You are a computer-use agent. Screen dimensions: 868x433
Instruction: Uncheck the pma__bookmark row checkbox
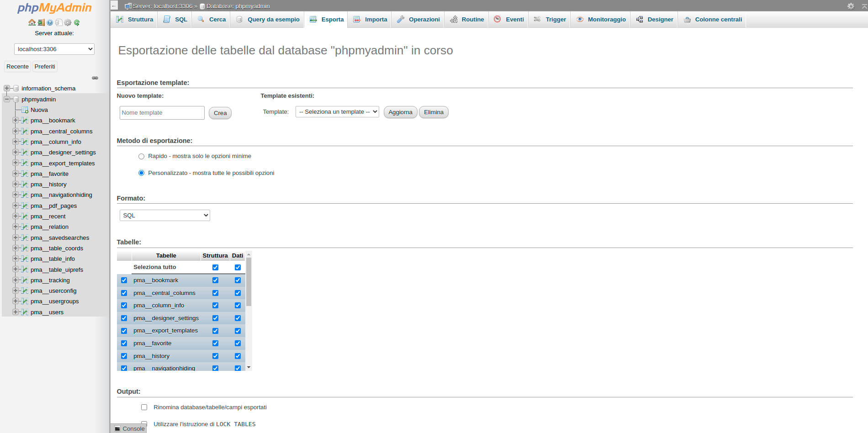coord(124,280)
